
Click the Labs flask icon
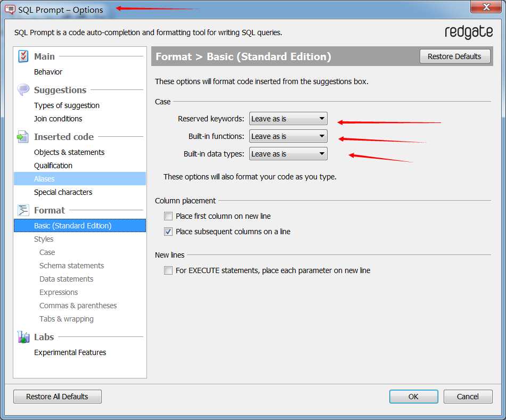[23, 337]
